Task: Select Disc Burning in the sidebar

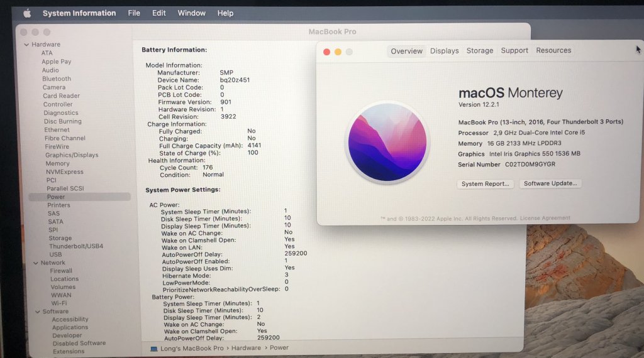Action: coord(63,121)
